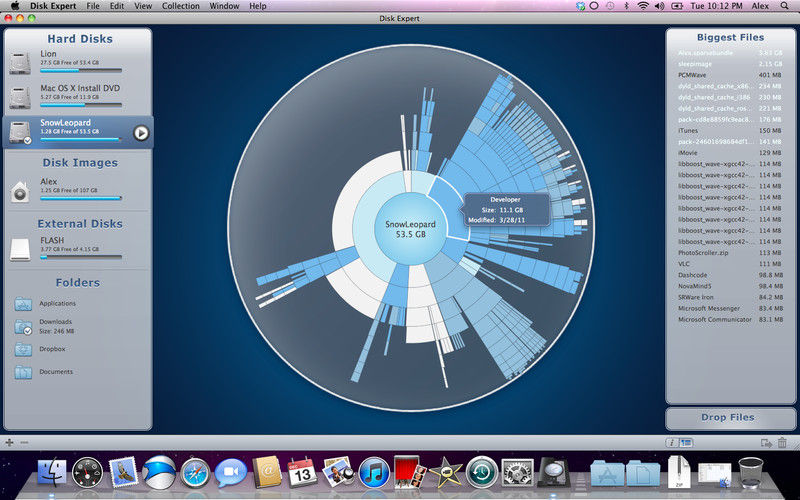The image size is (800, 500).
Task: Click the Apple menu logo
Action: point(15,6)
